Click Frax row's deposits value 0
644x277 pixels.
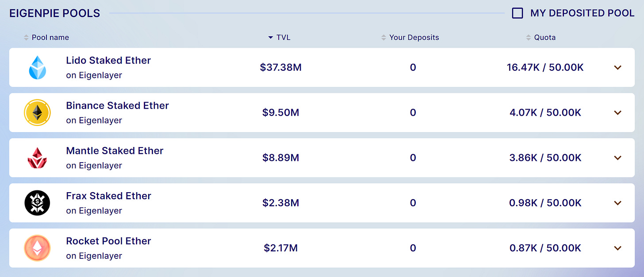tap(413, 203)
